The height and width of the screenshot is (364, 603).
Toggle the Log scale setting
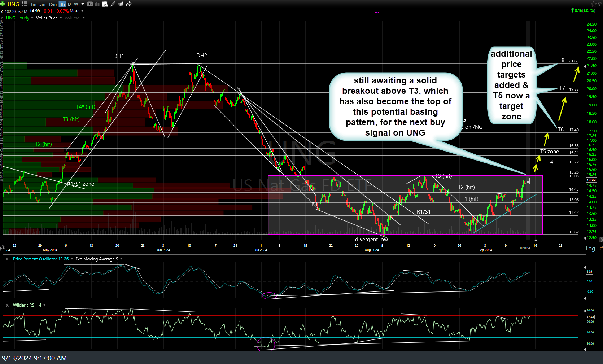click(590, 249)
